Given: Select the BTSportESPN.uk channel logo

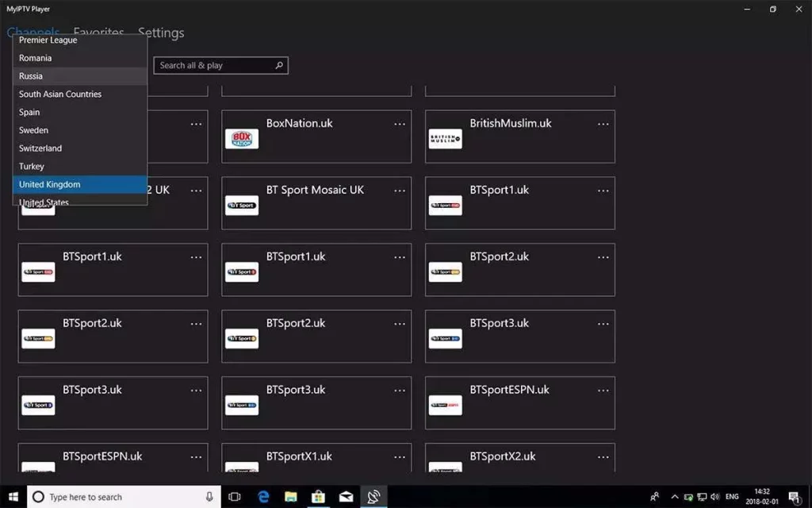Looking at the screenshot, I should point(446,405).
